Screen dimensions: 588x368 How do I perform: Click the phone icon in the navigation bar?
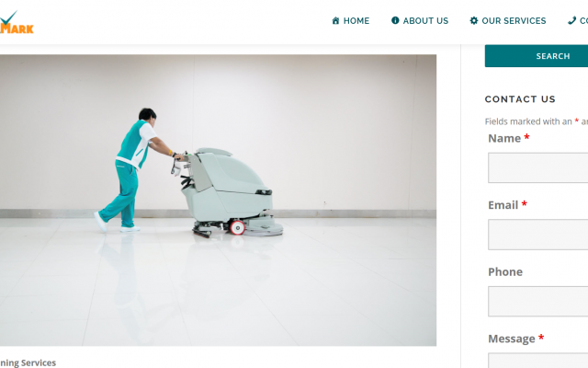tap(571, 20)
